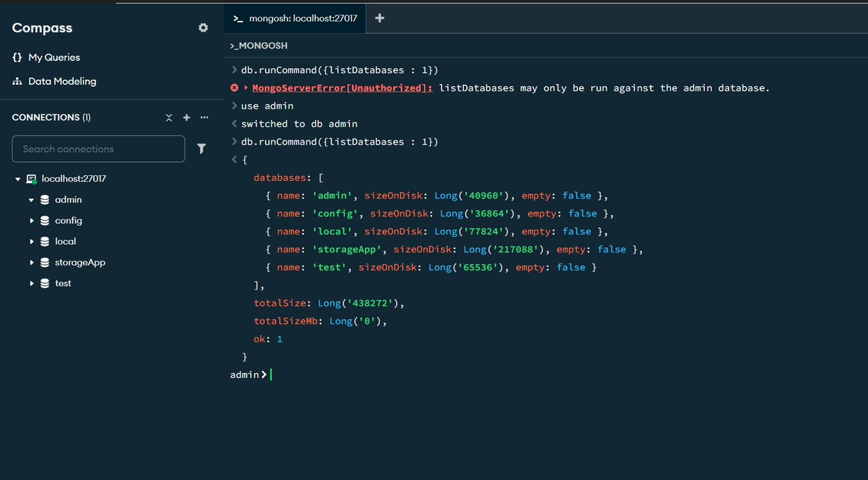The width and height of the screenshot is (868, 480).
Task: Click the storageApp database cylinder icon
Action: pos(45,262)
